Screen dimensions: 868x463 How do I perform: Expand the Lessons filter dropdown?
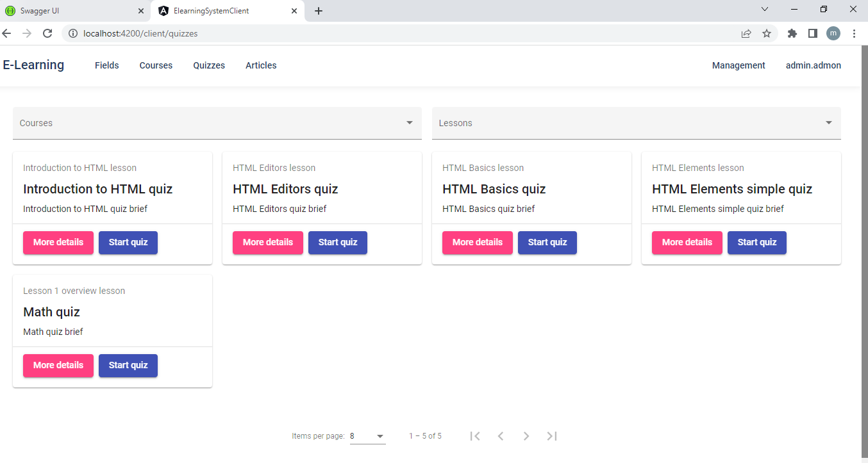coord(636,123)
